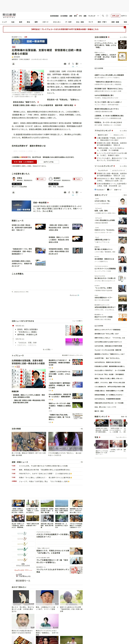
Task: Open ヒゲ serial article thumbnail
Action: click(x=122, y=45)
